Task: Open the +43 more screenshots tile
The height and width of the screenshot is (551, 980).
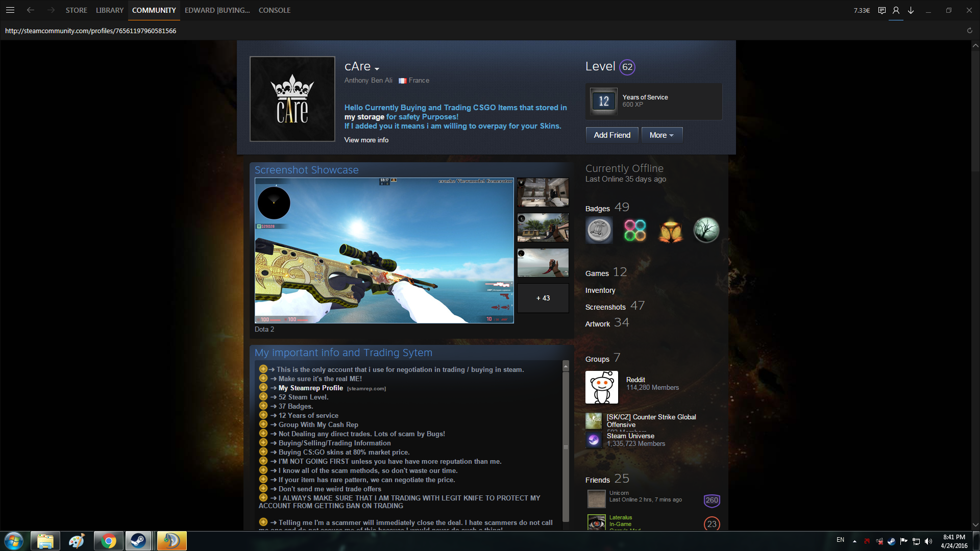Action: (543, 298)
